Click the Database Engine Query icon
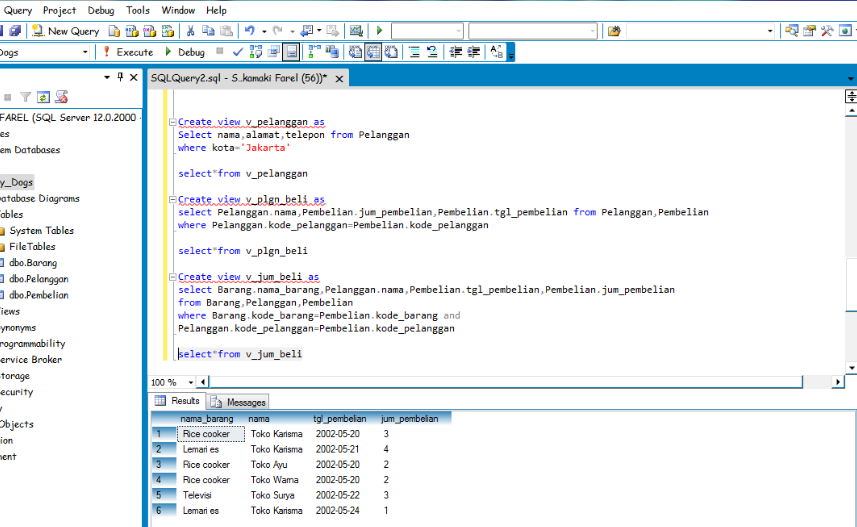The image size is (857, 527). point(114,31)
